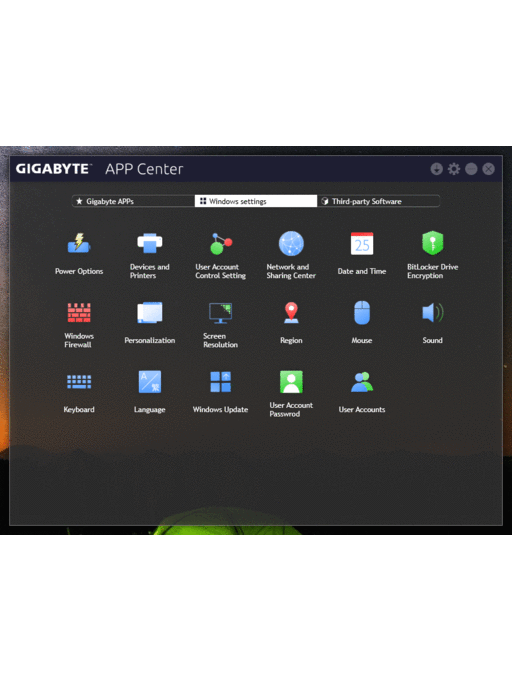
Task: Click the GIGABYTE logo text
Action: [53, 169]
